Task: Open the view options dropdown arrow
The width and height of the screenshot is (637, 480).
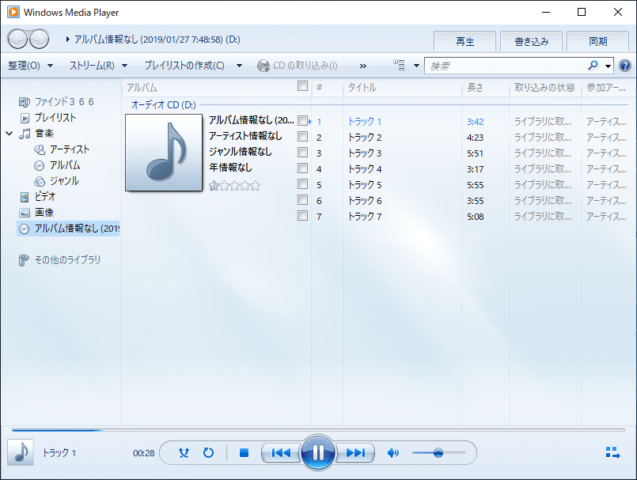Action: tap(416, 65)
